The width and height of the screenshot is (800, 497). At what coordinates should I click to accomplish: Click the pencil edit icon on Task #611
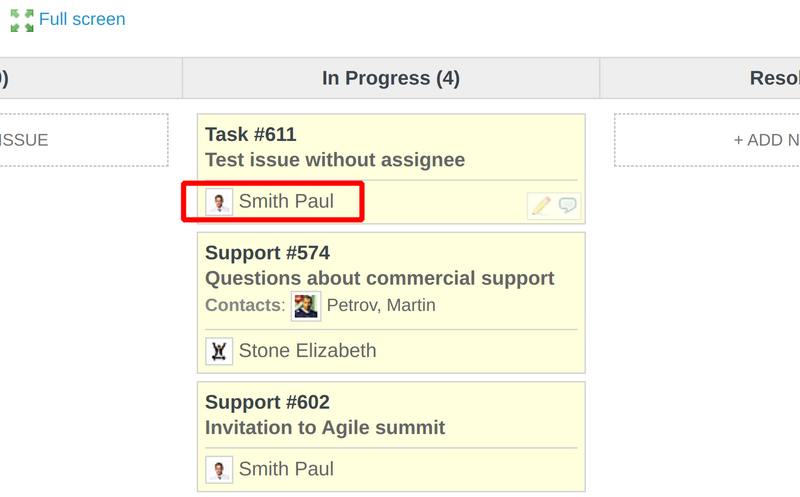click(x=541, y=206)
